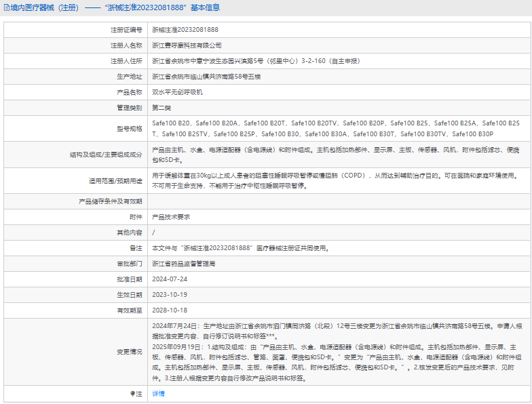Click the 结构及组成/主要组成成分 label
This screenshot has height=404, width=532.
click(106, 155)
